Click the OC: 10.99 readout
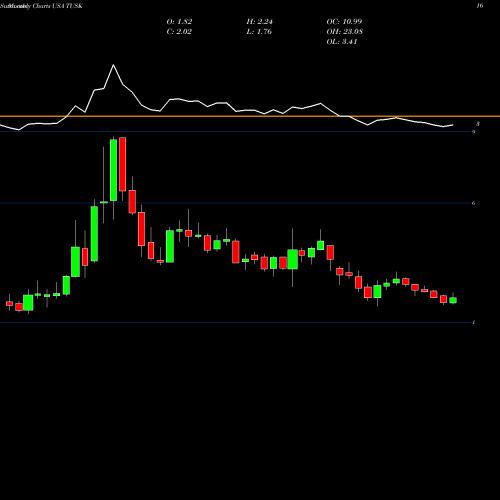 point(344,22)
